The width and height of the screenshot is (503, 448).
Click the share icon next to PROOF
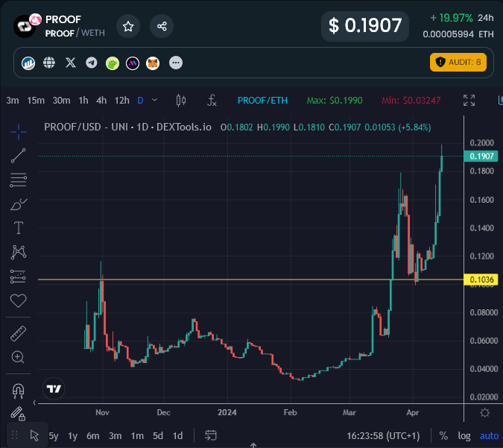(x=162, y=26)
